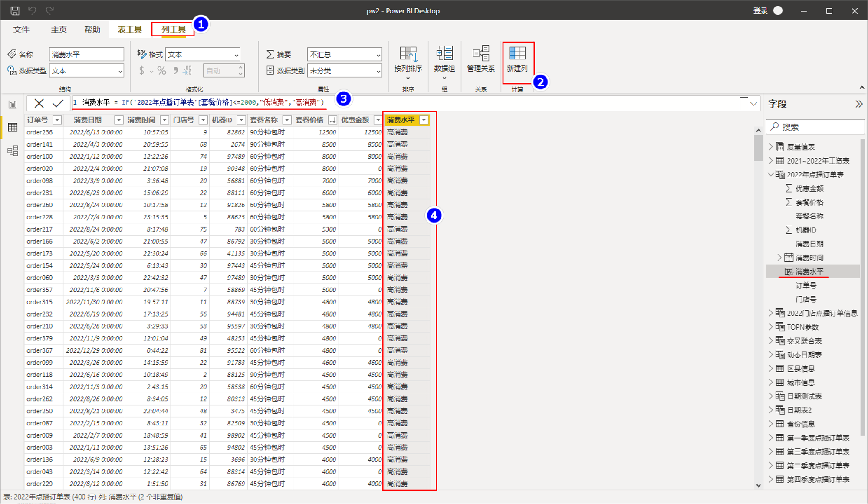Open 主页 tab

pyautogui.click(x=59, y=29)
